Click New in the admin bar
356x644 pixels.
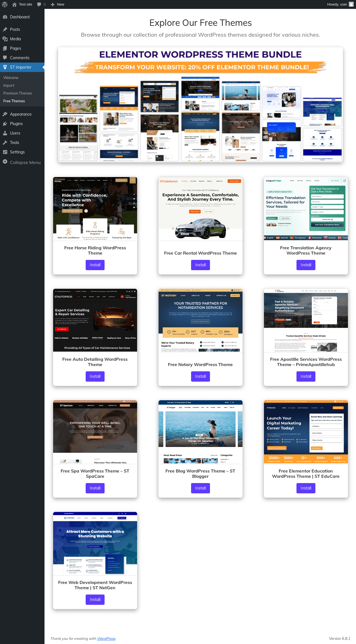click(58, 4)
